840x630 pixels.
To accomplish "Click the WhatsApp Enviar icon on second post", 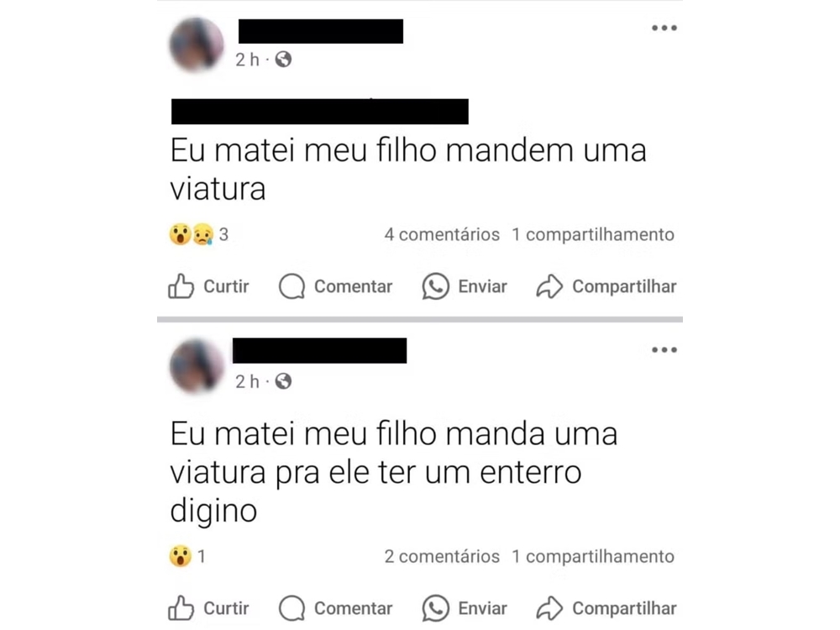I will click(x=435, y=608).
